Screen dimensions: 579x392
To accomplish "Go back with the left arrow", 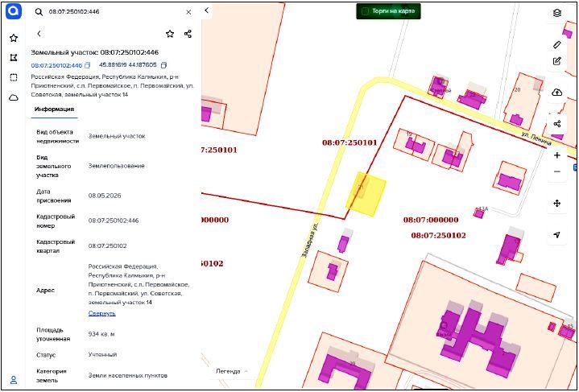I will pyautogui.click(x=39, y=34).
